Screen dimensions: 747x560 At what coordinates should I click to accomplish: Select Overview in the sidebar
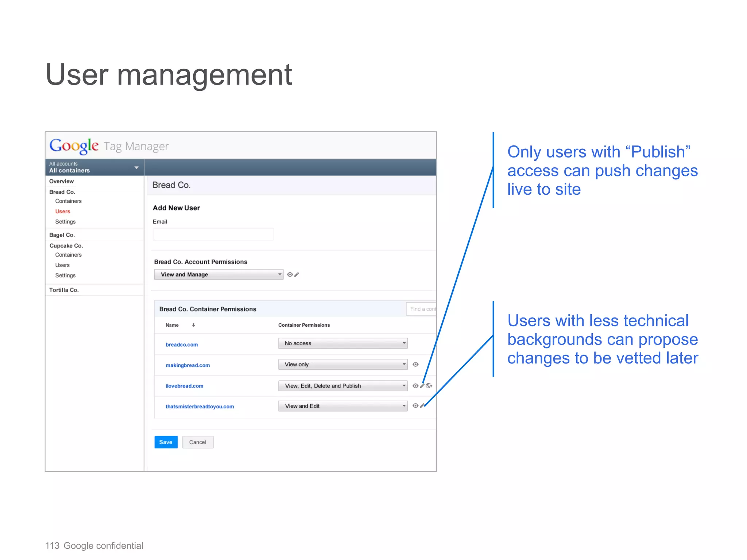coord(61,181)
